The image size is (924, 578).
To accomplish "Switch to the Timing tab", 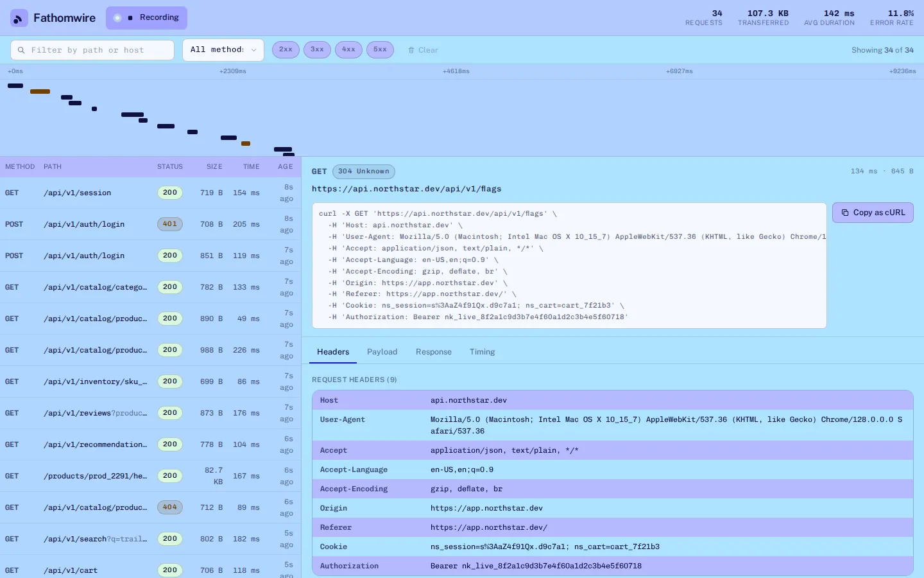I will click(482, 352).
